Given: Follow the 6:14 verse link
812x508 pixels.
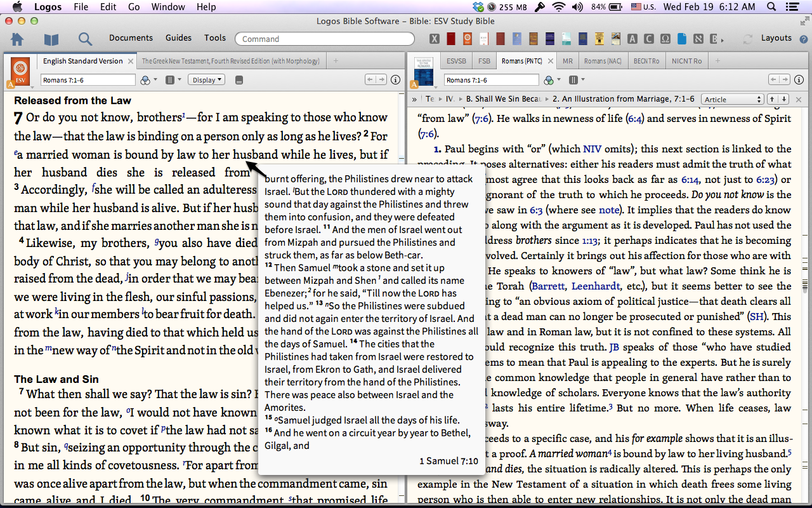Looking at the screenshot, I should 690,180.
